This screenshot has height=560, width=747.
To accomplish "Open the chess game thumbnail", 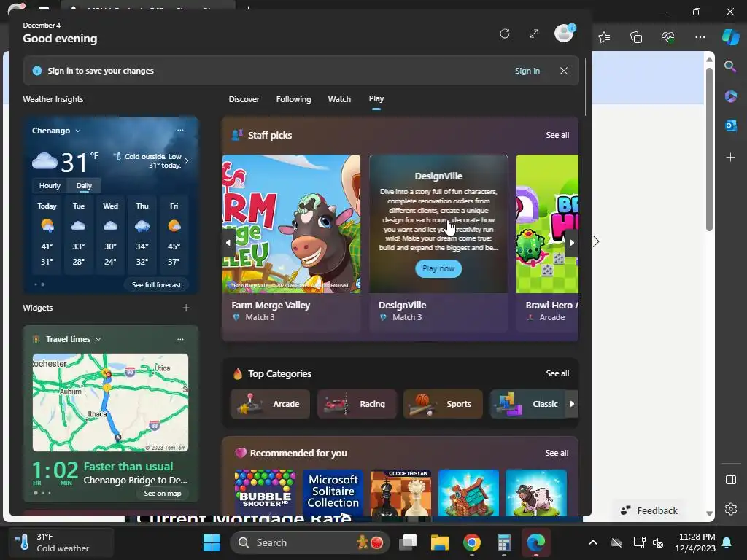I will tap(400, 492).
